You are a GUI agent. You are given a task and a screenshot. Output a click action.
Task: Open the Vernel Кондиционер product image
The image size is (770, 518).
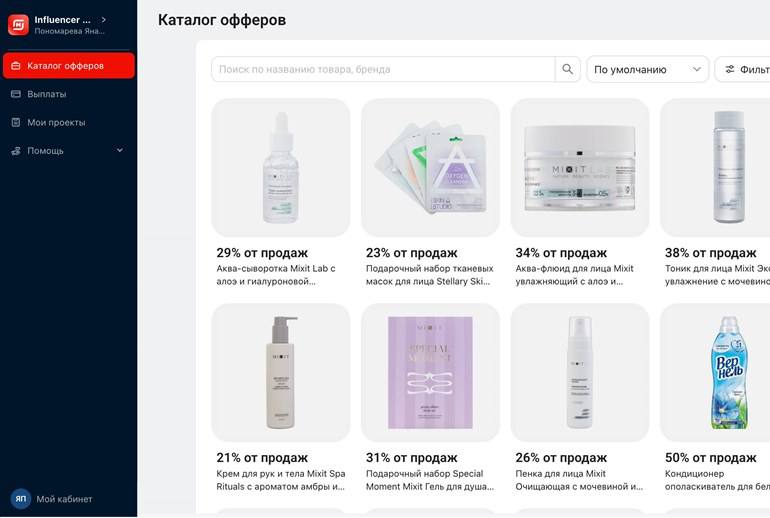pyautogui.click(x=715, y=373)
